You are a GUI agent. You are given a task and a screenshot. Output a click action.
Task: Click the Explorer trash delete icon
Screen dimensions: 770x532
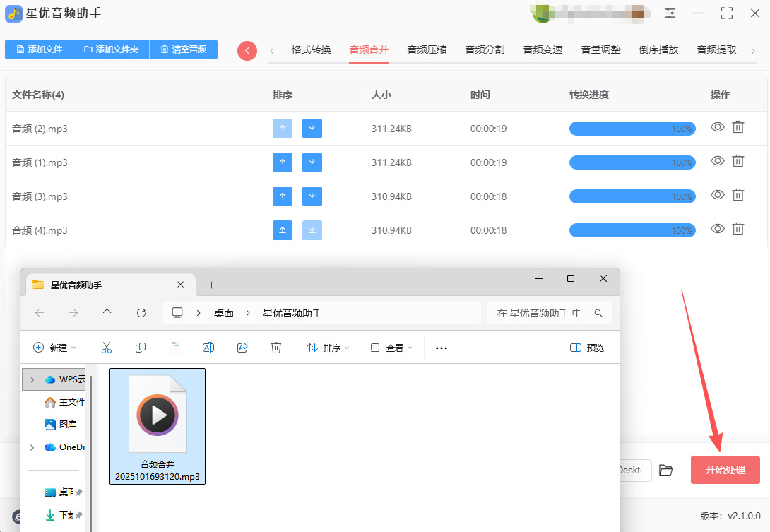pos(276,348)
